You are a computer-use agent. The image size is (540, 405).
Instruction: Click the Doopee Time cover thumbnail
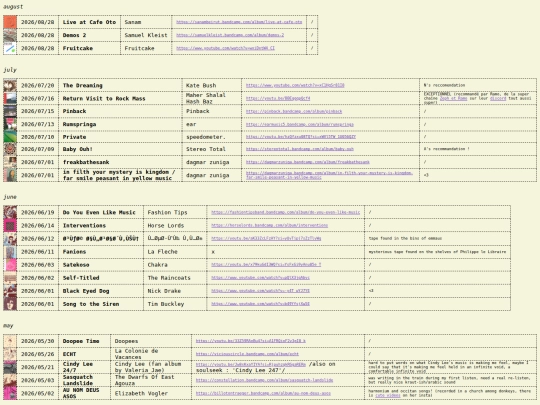pos(10,341)
